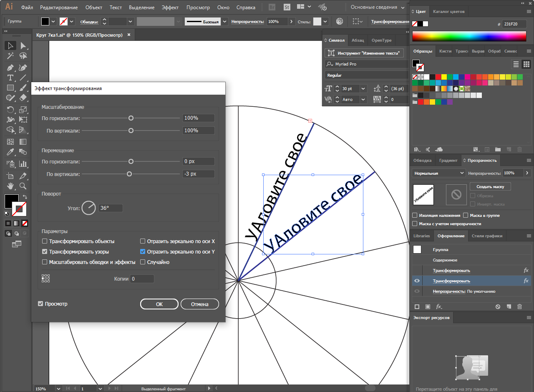Screen dimensions: 534x392
Task: Select the Selection (black arrow) tool
Action: [x=10, y=45]
